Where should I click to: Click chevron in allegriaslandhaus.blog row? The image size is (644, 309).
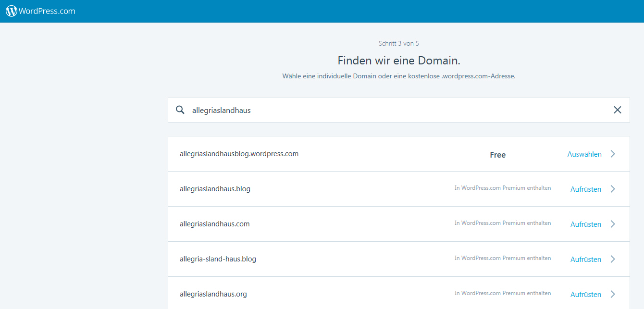(613, 189)
